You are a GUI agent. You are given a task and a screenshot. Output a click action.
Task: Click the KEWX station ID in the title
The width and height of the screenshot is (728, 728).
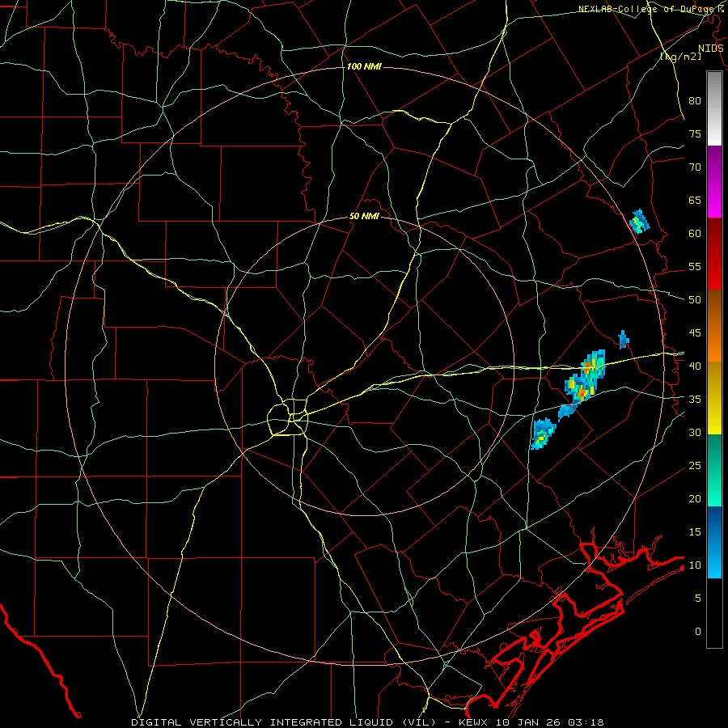pyautogui.click(x=475, y=722)
